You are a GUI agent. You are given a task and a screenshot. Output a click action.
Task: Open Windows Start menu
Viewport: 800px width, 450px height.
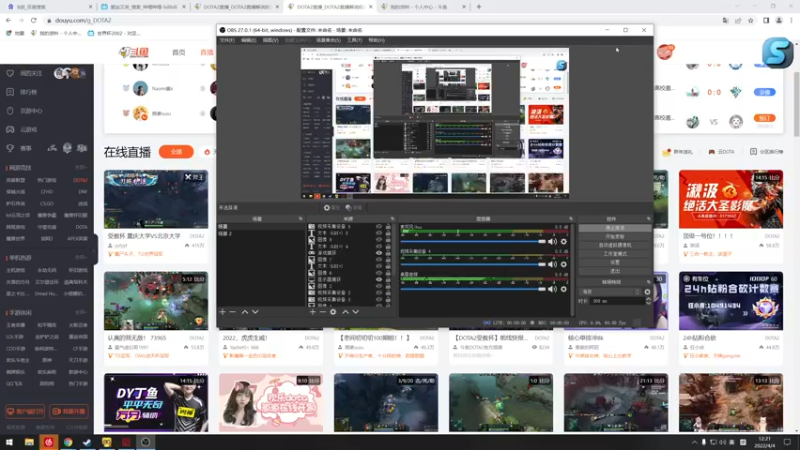point(9,442)
